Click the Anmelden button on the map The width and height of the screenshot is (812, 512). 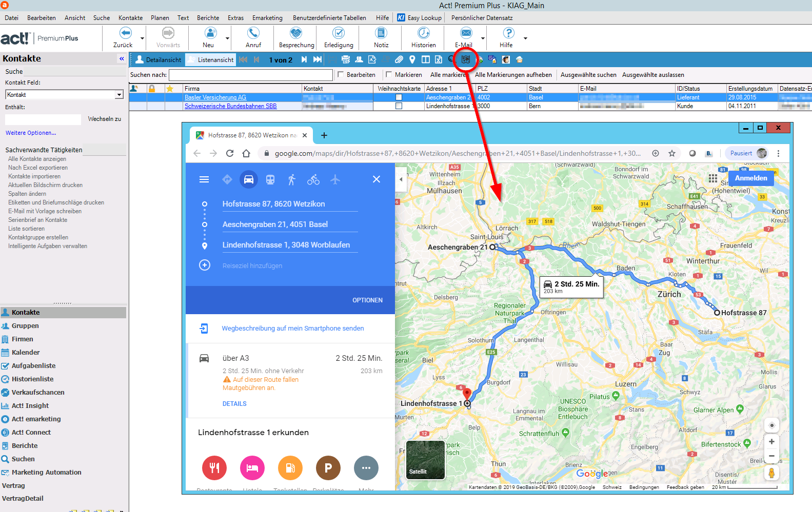pos(751,178)
